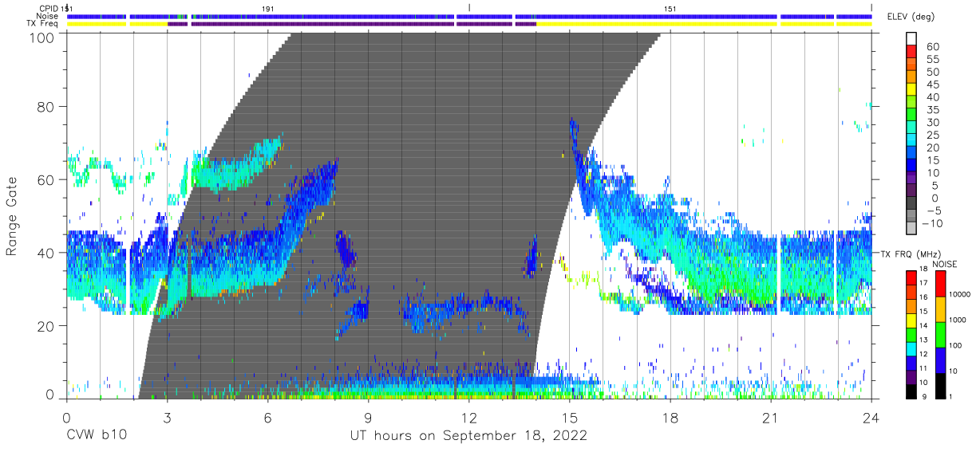Click the "-10" value in ELEV legend
Viewport: 980px width, 452px height.
(931, 224)
